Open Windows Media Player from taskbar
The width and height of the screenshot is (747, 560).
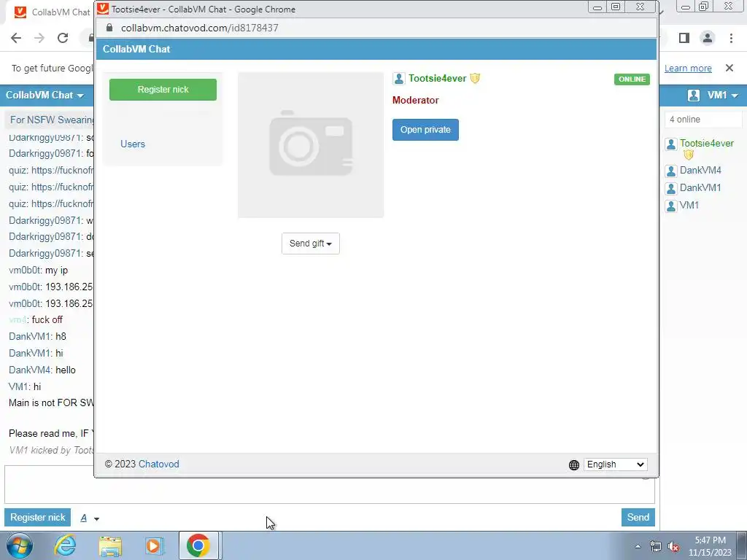click(x=154, y=545)
